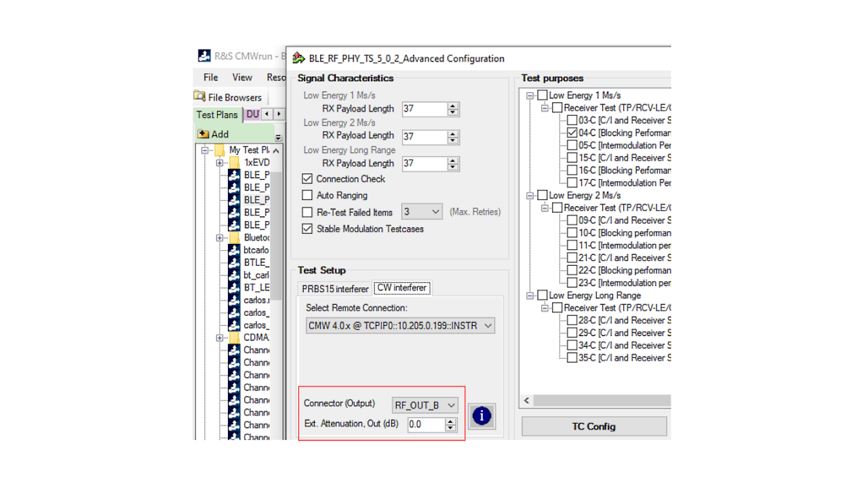Increase Ext. Attenuation Out value
The image size is (868, 488).
(x=451, y=421)
